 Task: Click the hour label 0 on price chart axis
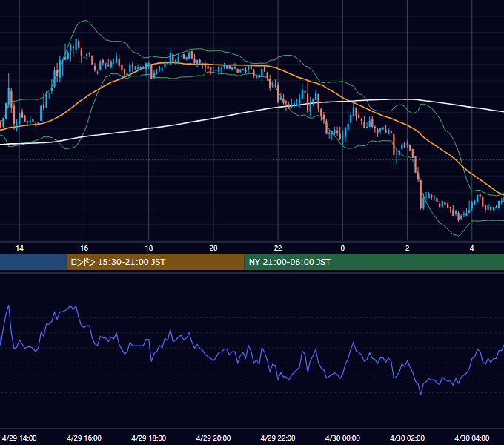pos(342,248)
